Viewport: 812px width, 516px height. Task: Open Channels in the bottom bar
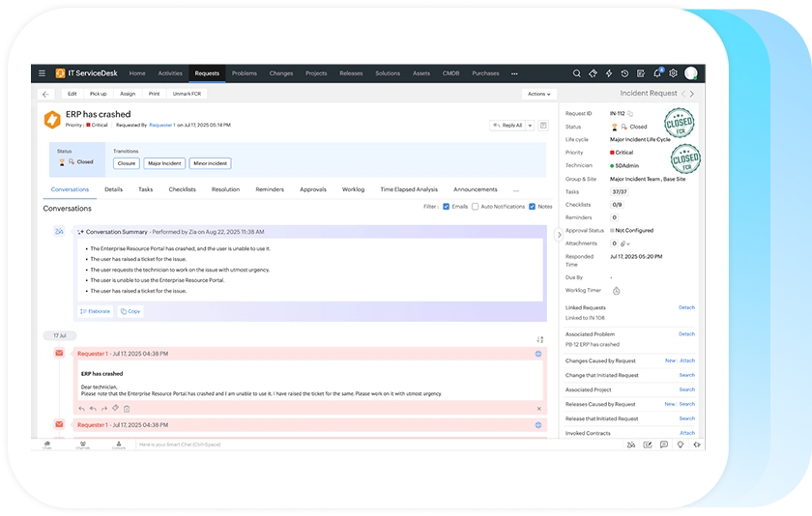(83, 445)
